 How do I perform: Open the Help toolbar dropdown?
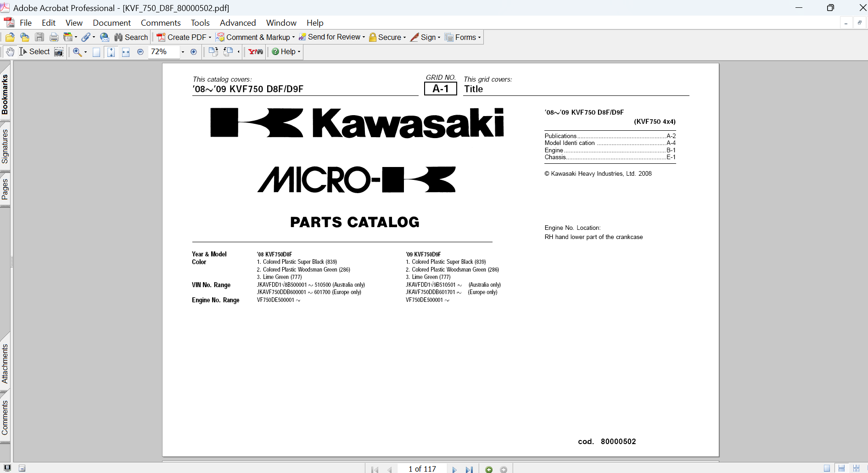pos(299,52)
